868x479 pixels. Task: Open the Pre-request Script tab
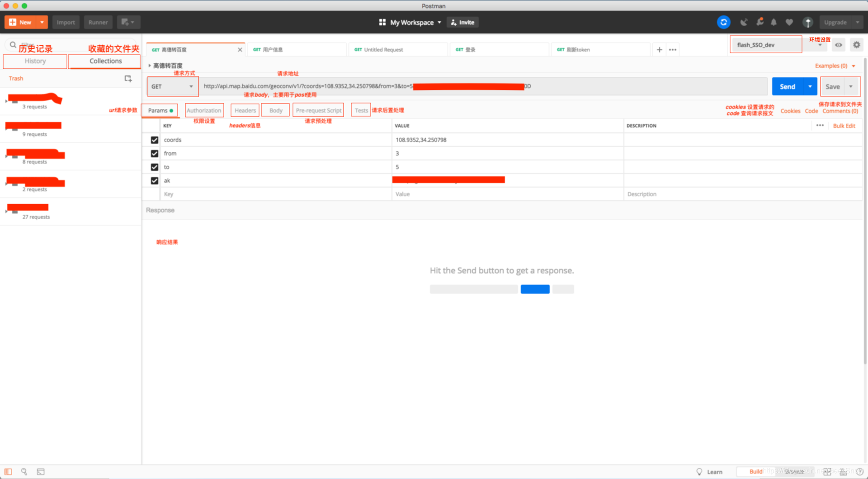coord(318,110)
